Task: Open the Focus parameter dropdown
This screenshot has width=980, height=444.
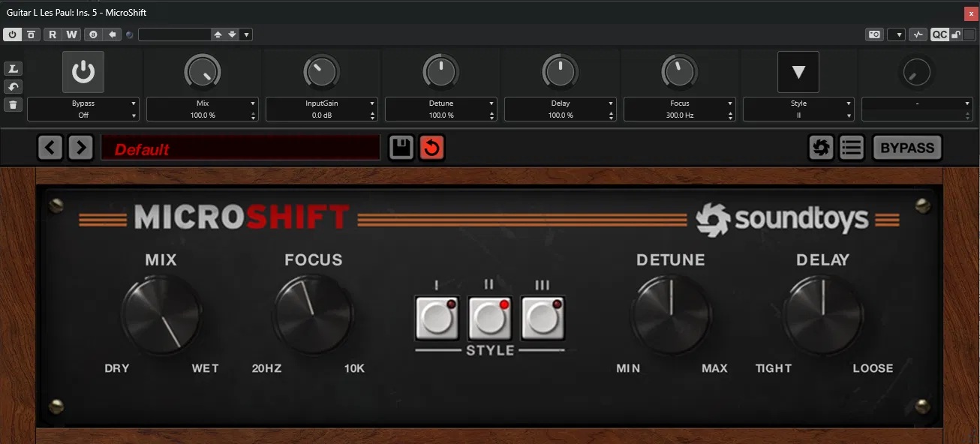Action: (x=680, y=103)
